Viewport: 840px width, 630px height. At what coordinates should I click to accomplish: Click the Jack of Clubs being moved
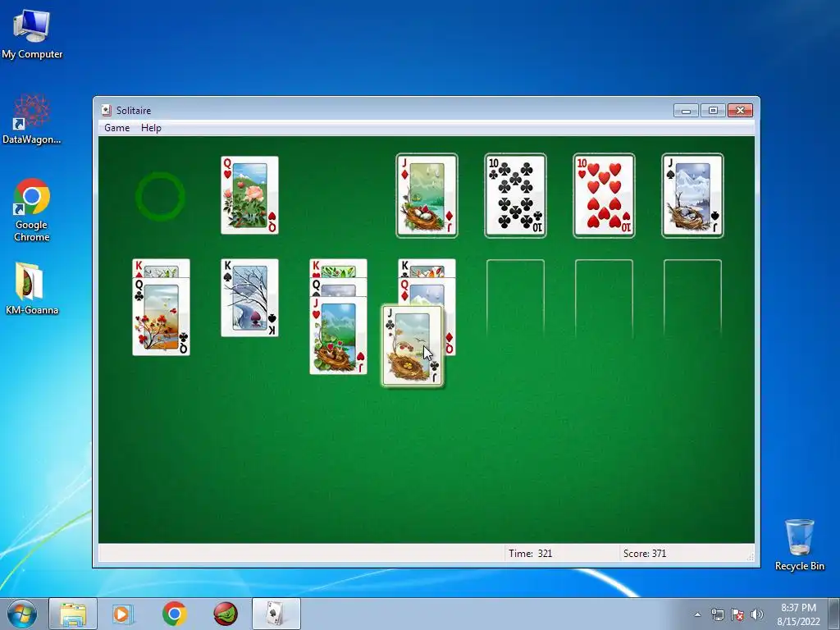coord(413,345)
